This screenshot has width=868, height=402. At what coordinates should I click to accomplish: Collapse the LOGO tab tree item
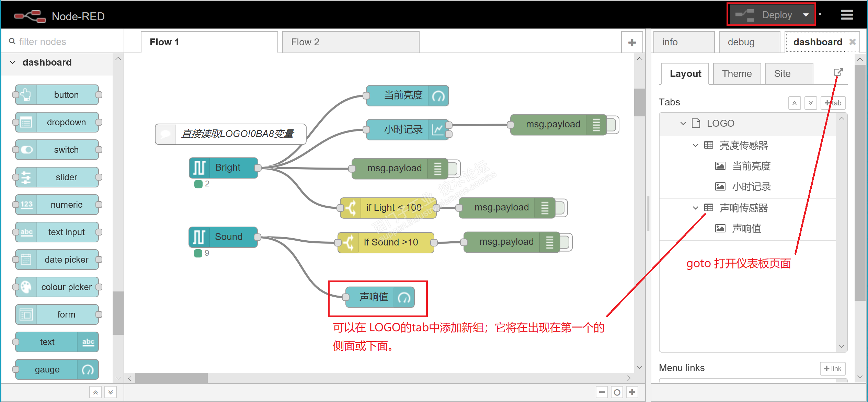click(x=683, y=124)
